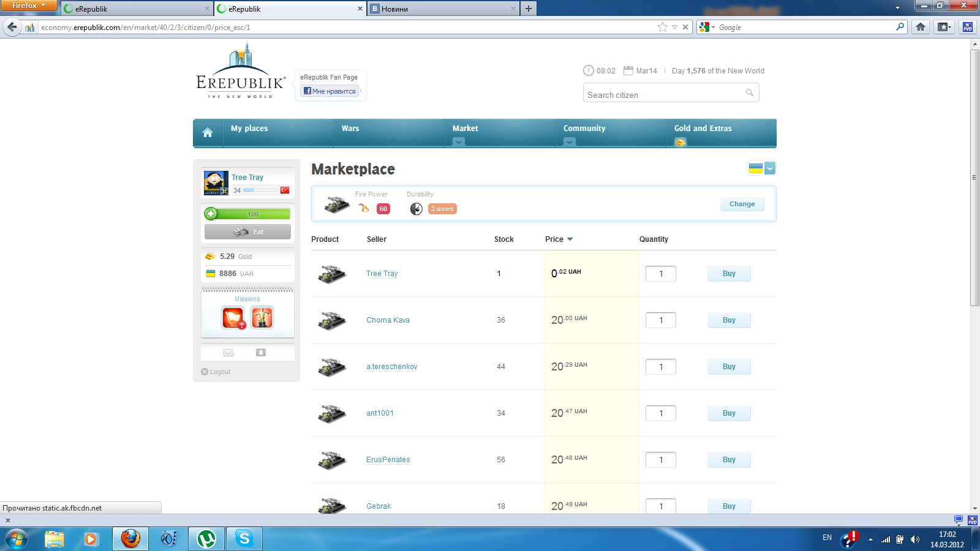Open seller Gebrak profile link
This screenshot has width=980, height=551.
tap(379, 506)
